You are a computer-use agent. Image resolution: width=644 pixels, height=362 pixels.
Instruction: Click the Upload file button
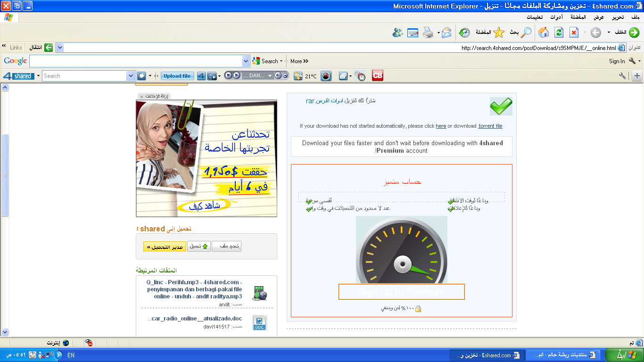click(177, 76)
